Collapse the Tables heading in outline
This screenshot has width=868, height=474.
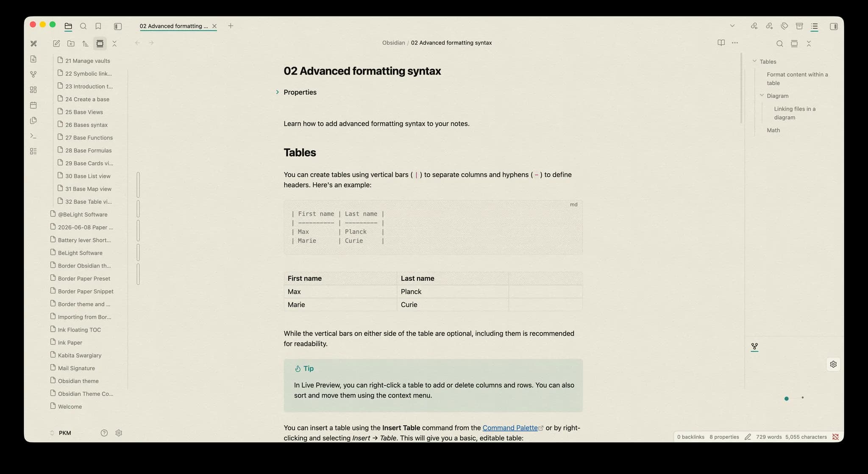pos(754,61)
